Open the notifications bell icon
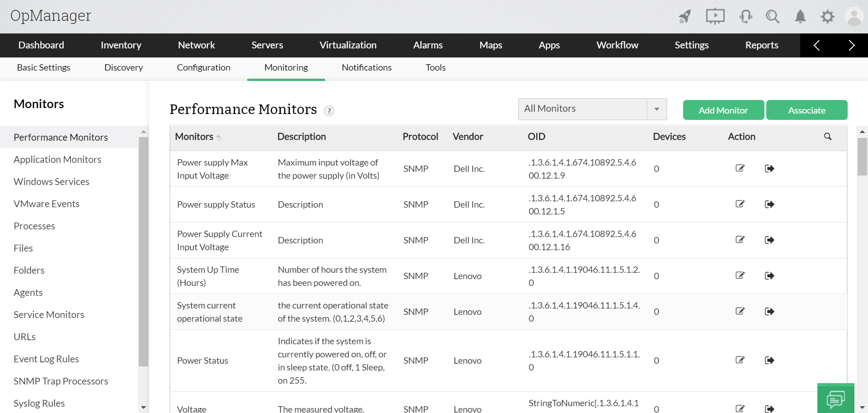868x413 pixels. (800, 17)
